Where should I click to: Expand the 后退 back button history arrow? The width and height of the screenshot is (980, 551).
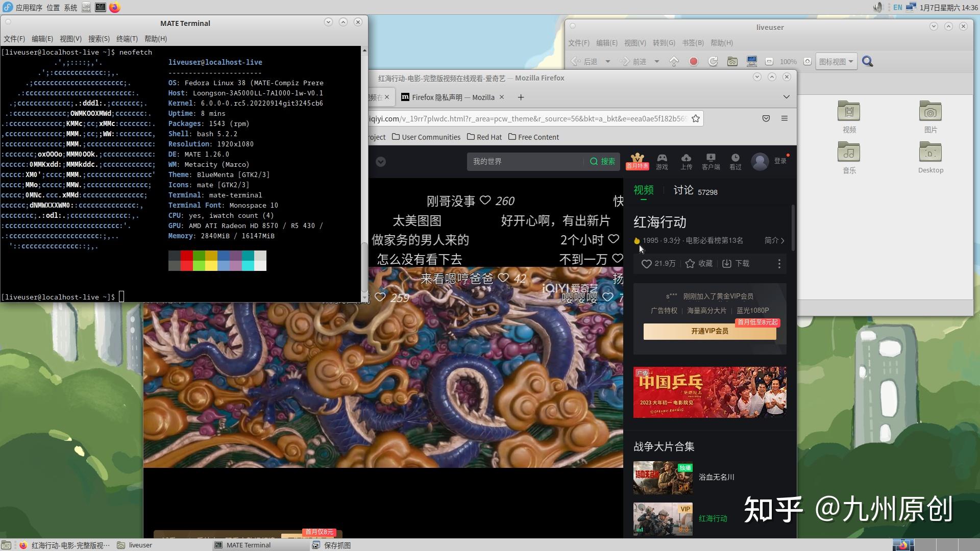[x=607, y=61]
